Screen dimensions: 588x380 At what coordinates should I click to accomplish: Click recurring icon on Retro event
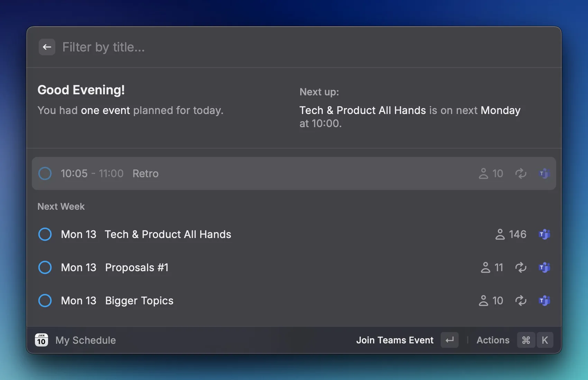point(521,173)
